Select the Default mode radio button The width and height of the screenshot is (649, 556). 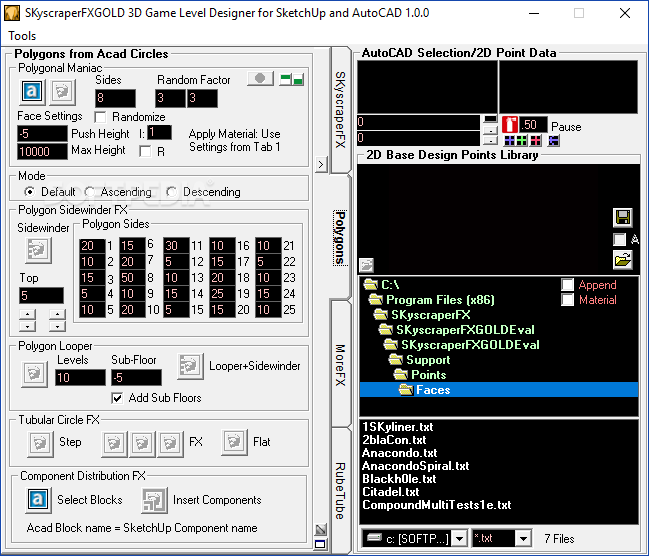coord(29,192)
